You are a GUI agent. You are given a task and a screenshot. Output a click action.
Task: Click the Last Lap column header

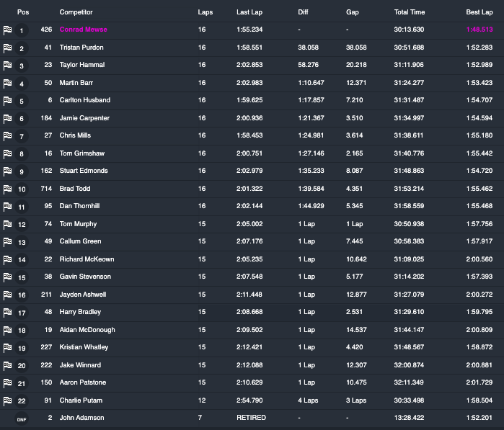249,12
